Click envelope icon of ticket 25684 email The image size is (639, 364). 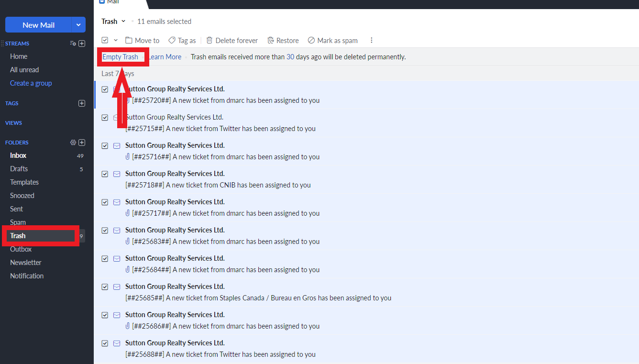(117, 259)
